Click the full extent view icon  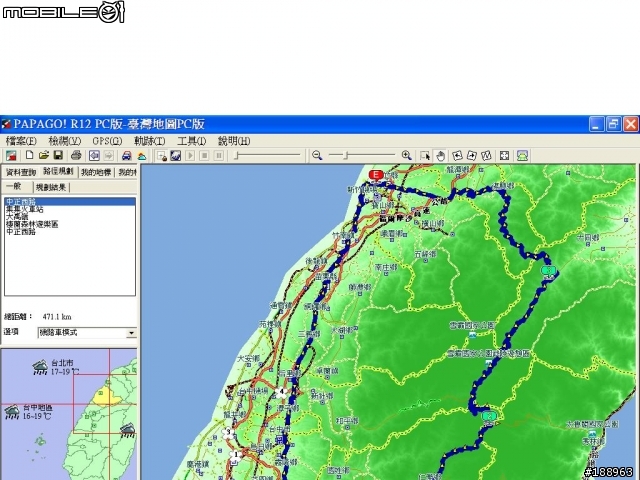click(x=504, y=156)
